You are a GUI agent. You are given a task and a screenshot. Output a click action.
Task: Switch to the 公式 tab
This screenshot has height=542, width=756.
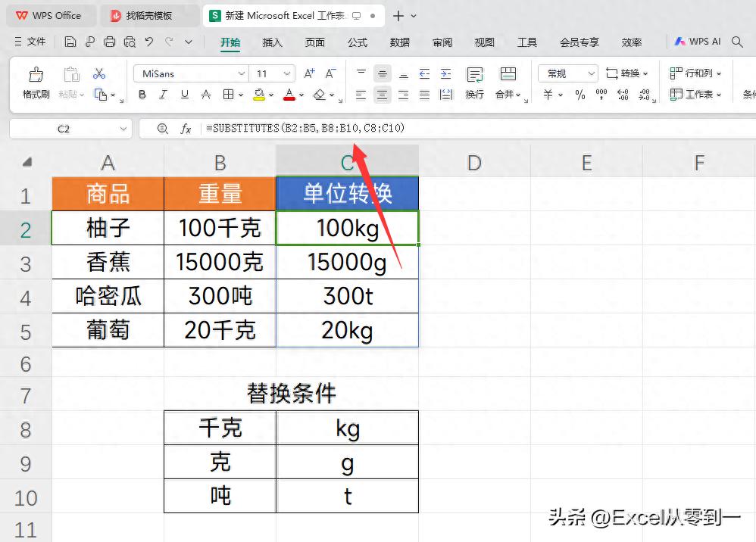(358, 42)
